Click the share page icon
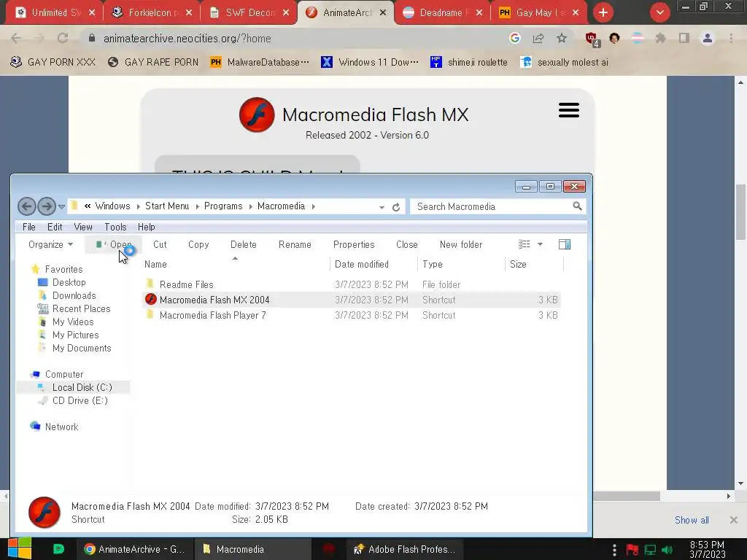This screenshot has width=747, height=560. pyautogui.click(x=538, y=38)
